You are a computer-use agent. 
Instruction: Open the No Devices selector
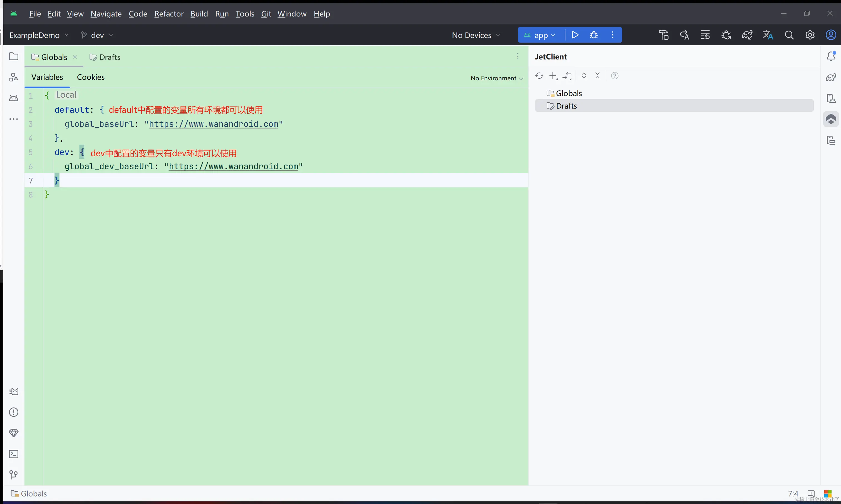pyautogui.click(x=476, y=35)
